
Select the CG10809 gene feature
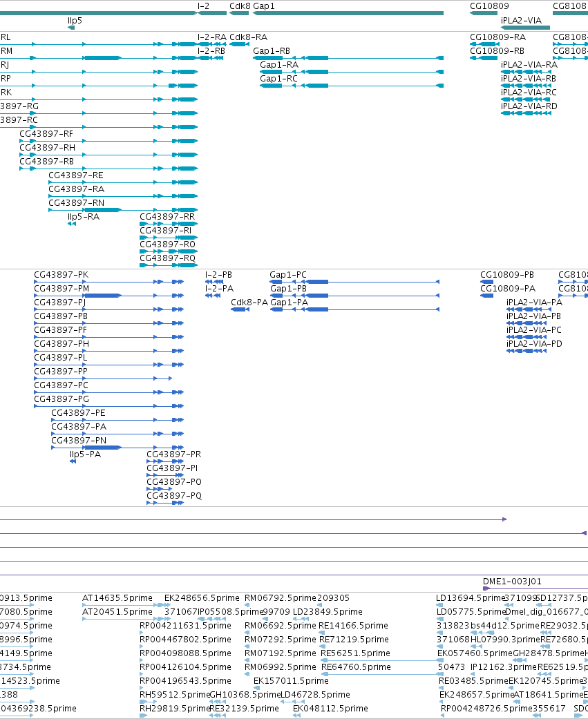coord(484,13)
